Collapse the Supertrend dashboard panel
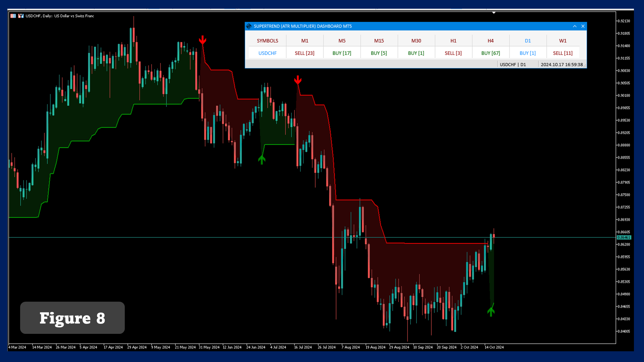Screen dimensions: 644x362 point(575,26)
